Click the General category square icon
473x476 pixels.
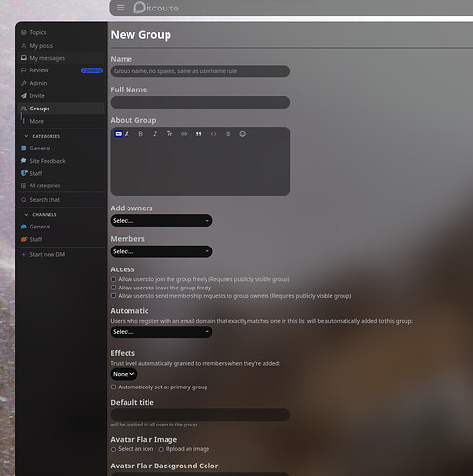pyautogui.click(x=24, y=149)
